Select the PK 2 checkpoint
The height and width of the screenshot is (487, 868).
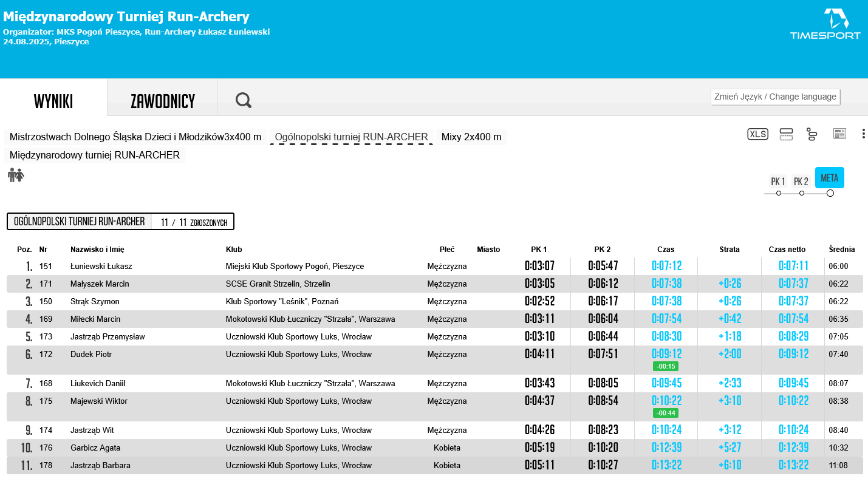(801, 182)
